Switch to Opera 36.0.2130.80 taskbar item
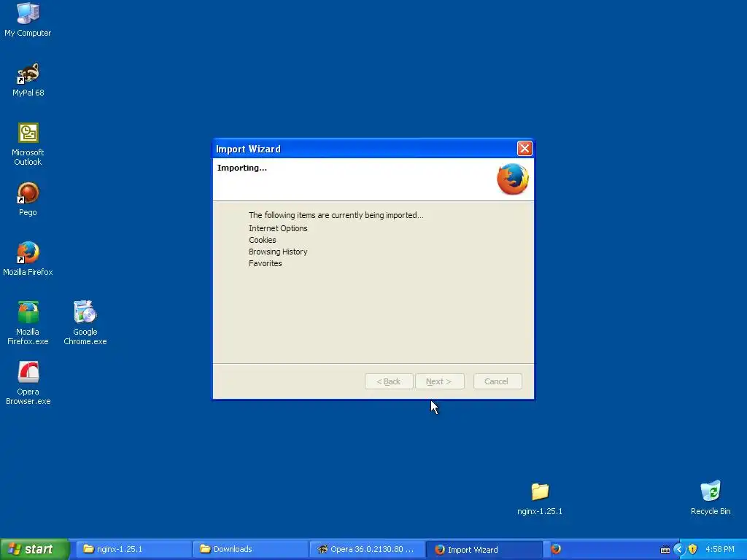The image size is (747, 560). coord(367,550)
